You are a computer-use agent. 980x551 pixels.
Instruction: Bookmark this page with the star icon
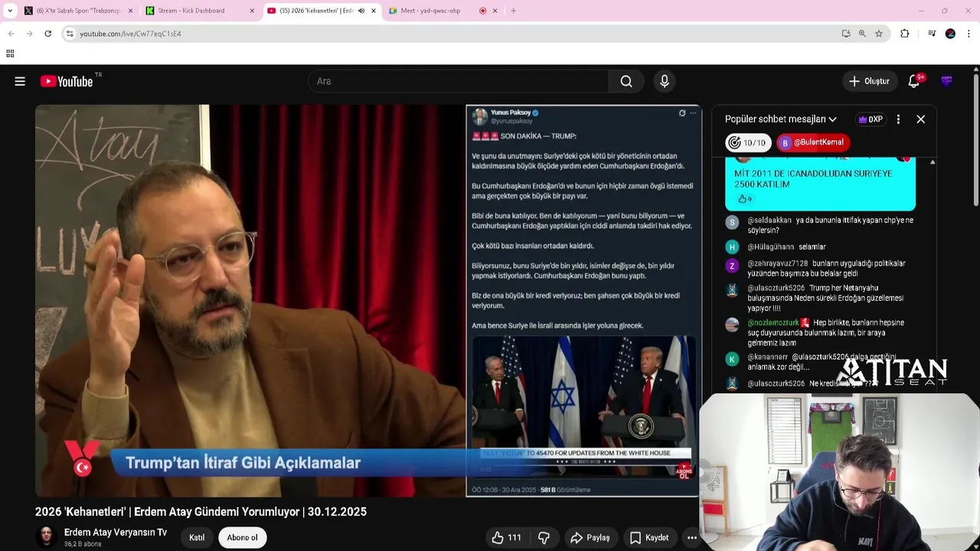[879, 34]
